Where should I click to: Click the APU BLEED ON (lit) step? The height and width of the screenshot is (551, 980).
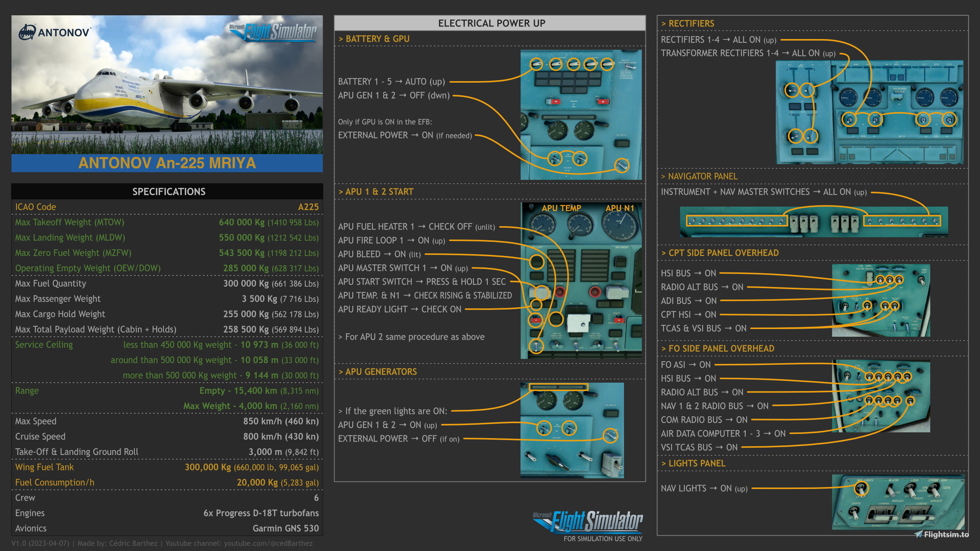pyautogui.click(x=379, y=254)
